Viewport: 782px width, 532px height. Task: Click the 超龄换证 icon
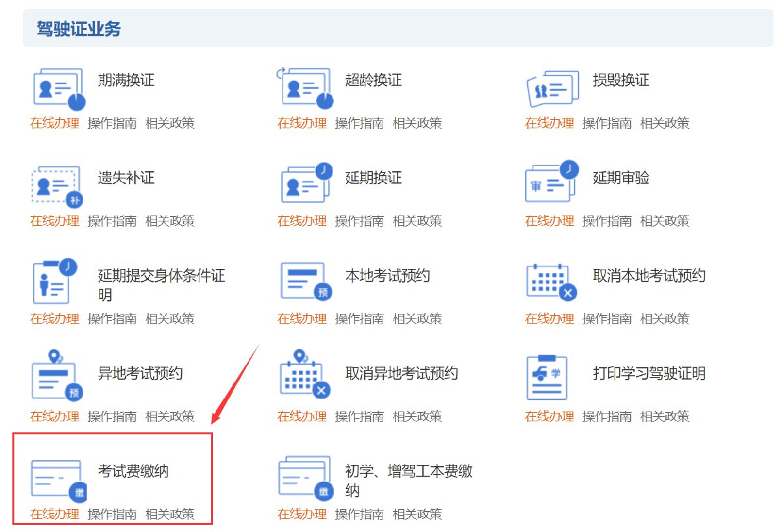[306, 89]
